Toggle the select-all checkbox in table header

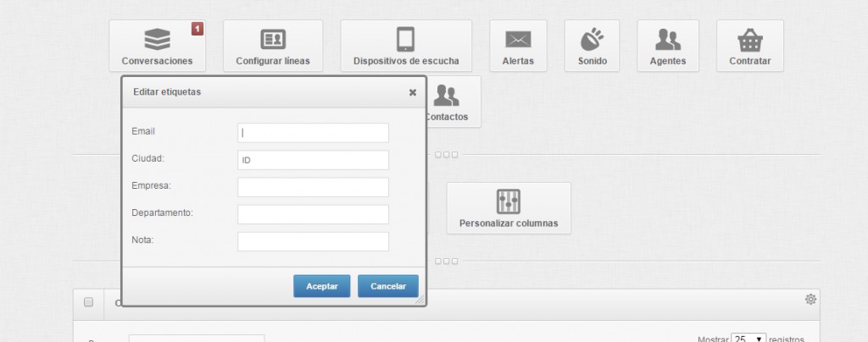(x=88, y=302)
